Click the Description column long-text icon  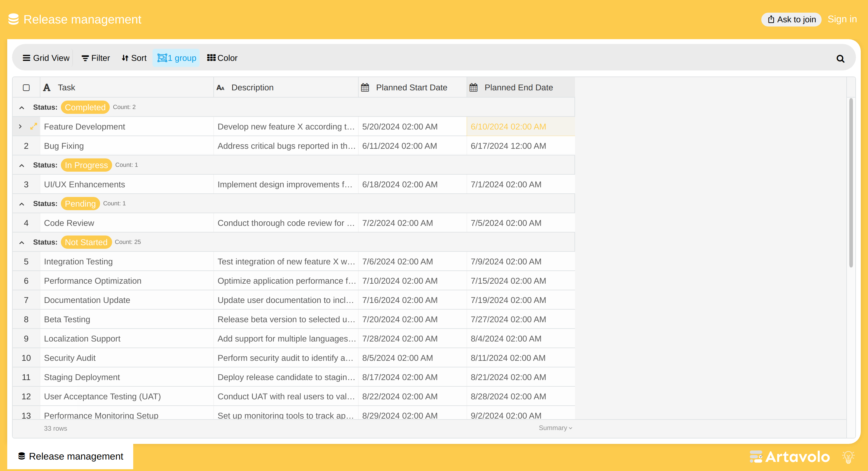click(x=220, y=88)
